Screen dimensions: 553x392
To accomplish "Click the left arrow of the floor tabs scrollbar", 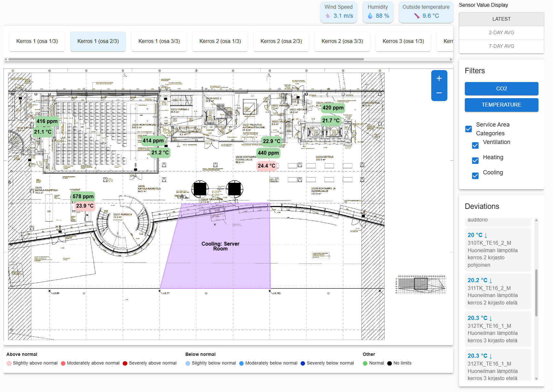I will tap(5, 59).
